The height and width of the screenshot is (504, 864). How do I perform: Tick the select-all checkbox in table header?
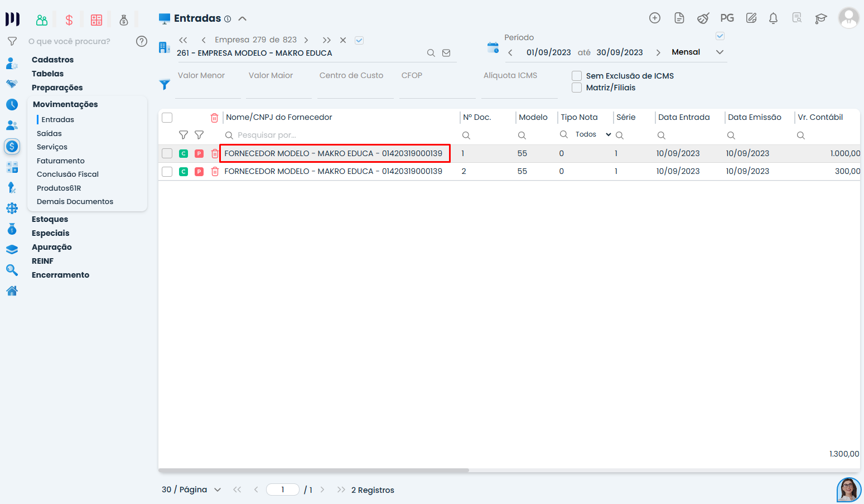tap(167, 118)
